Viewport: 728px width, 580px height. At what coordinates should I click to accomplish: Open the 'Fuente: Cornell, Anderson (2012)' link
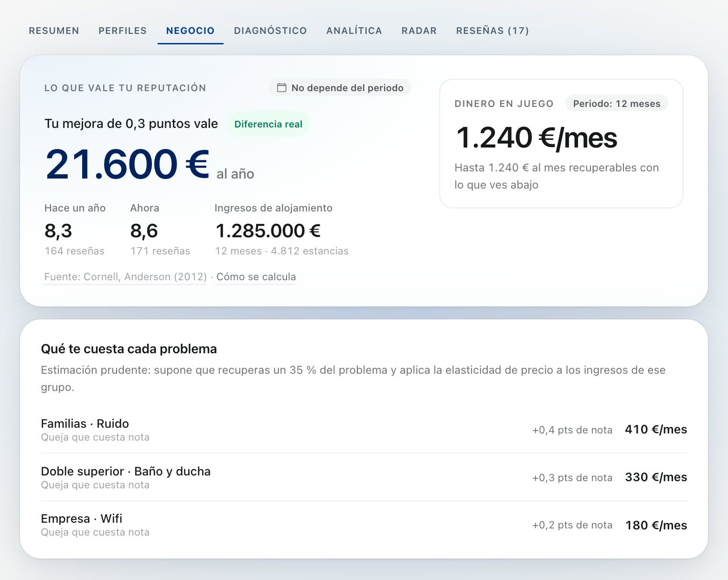coord(125,277)
